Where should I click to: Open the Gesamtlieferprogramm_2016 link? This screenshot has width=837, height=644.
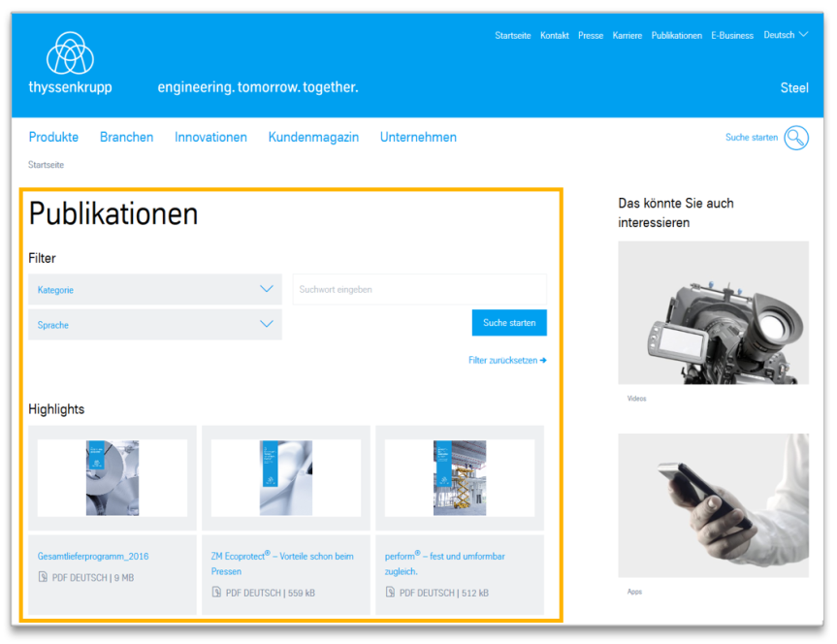tap(93, 556)
